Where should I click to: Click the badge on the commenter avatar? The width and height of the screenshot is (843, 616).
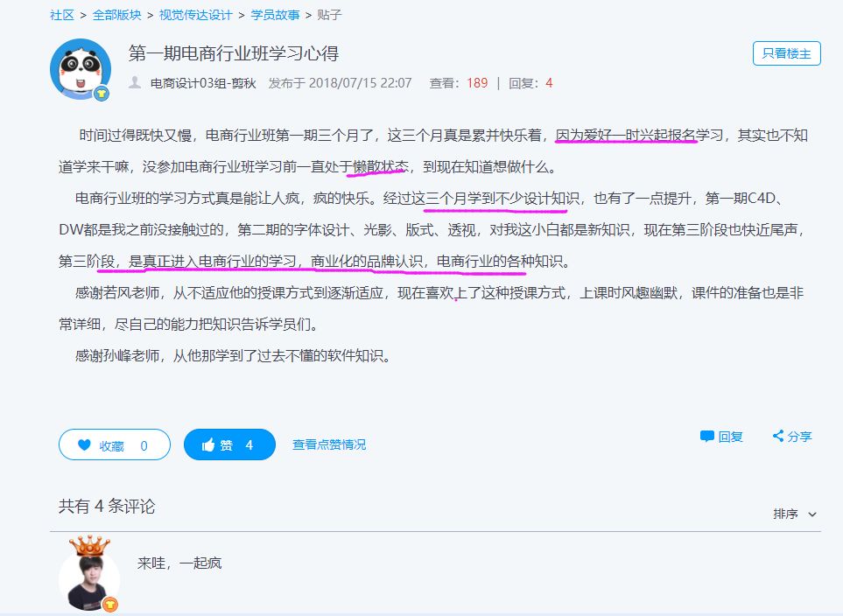(x=110, y=605)
